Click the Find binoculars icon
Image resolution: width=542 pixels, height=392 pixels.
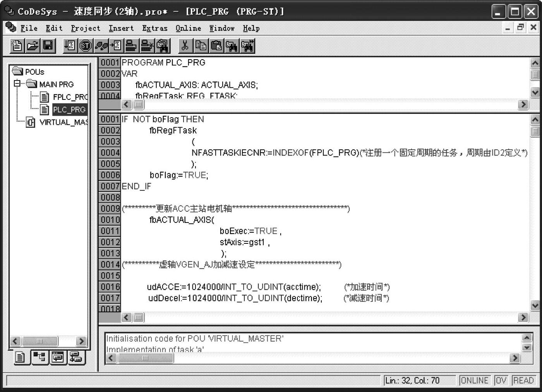pos(232,46)
